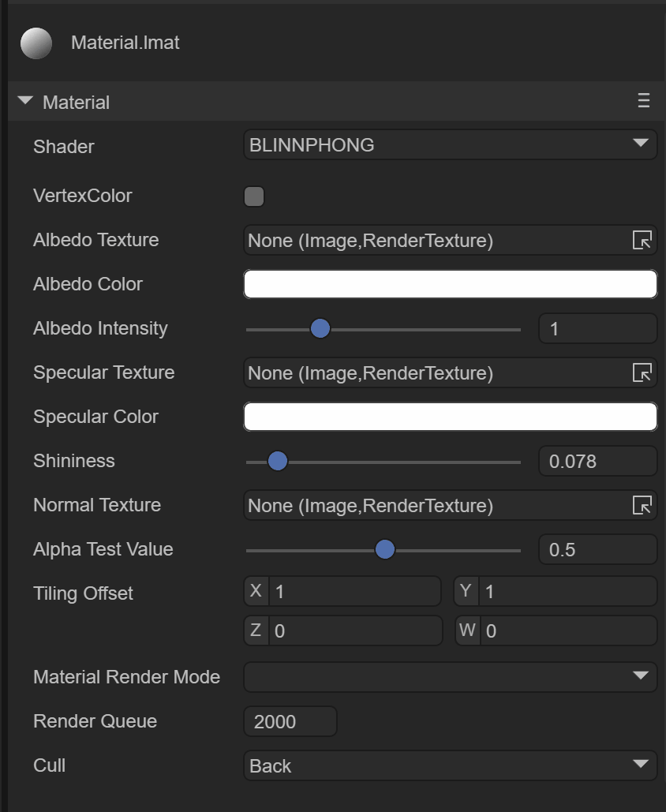Enable the VertexColor checkbox
The image size is (666, 812).
pyautogui.click(x=254, y=196)
